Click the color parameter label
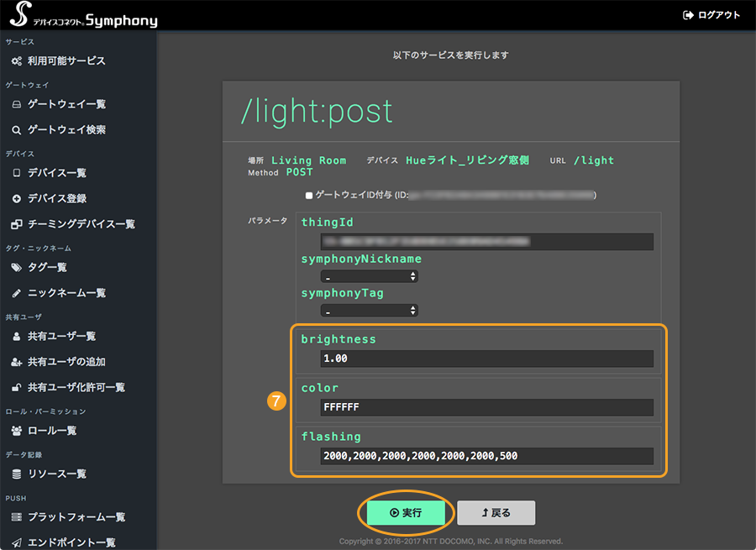Screen dimensions: 756x550 click(320, 388)
